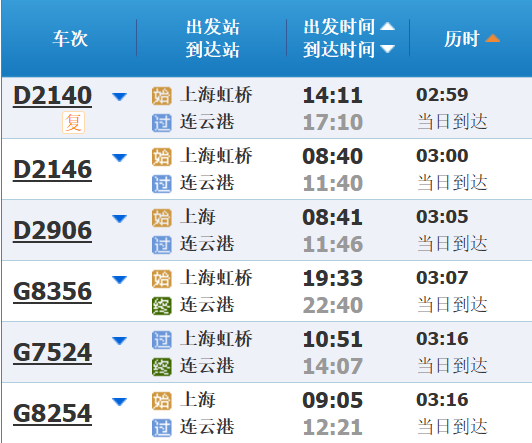
Task: Expand the G8254 train details arrow
Action: [119, 402]
